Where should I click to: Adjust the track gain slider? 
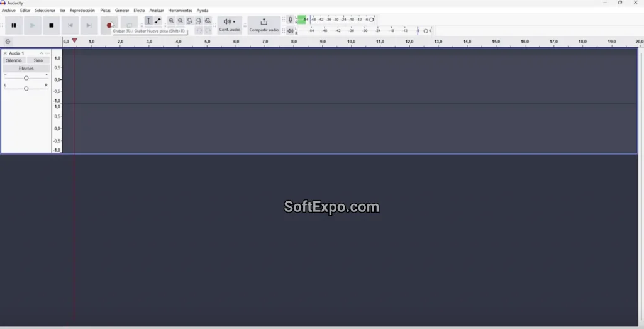pos(26,78)
